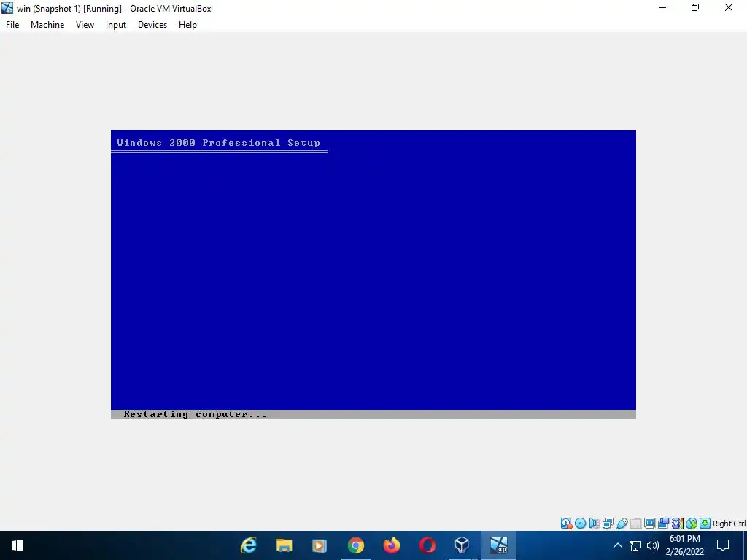The width and height of the screenshot is (747, 560).
Task: Click the display monitor status icon
Action: coord(649,524)
